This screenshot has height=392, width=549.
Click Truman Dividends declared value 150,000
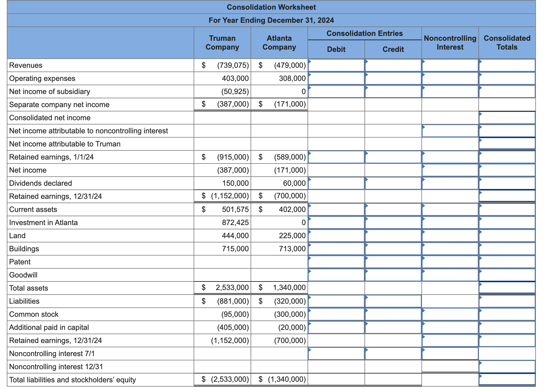pos(235,183)
